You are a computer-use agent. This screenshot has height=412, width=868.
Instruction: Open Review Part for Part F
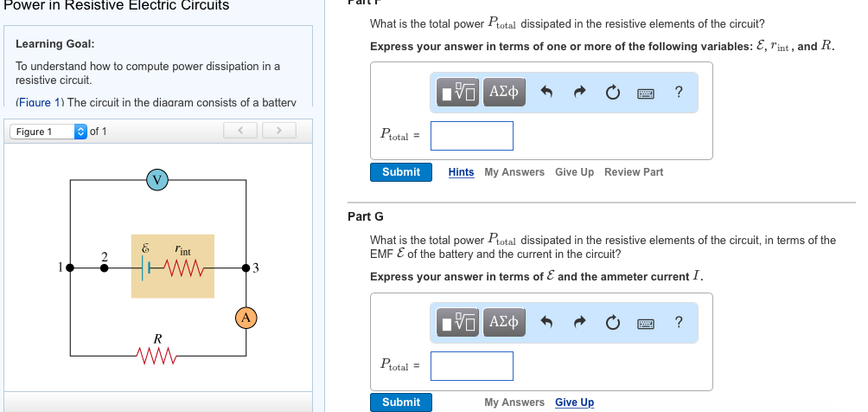pyautogui.click(x=634, y=172)
